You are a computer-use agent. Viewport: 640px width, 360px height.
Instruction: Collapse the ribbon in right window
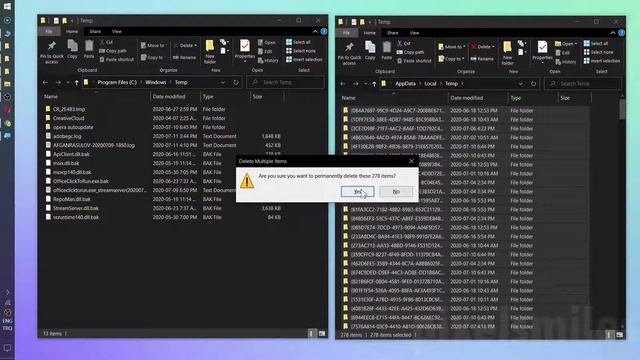(x=613, y=33)
